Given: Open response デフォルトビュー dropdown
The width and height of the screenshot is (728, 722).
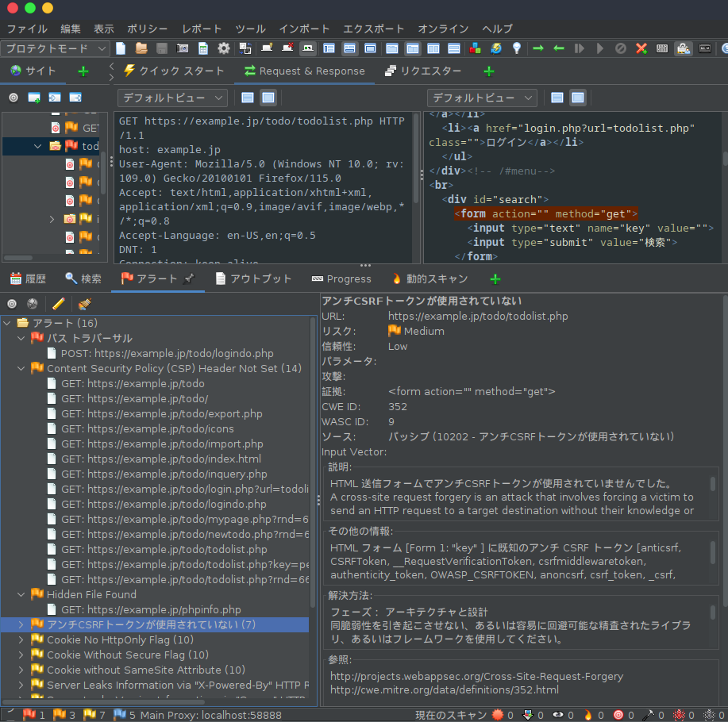Looking at the screenshot, I should [x=482, y=98].
